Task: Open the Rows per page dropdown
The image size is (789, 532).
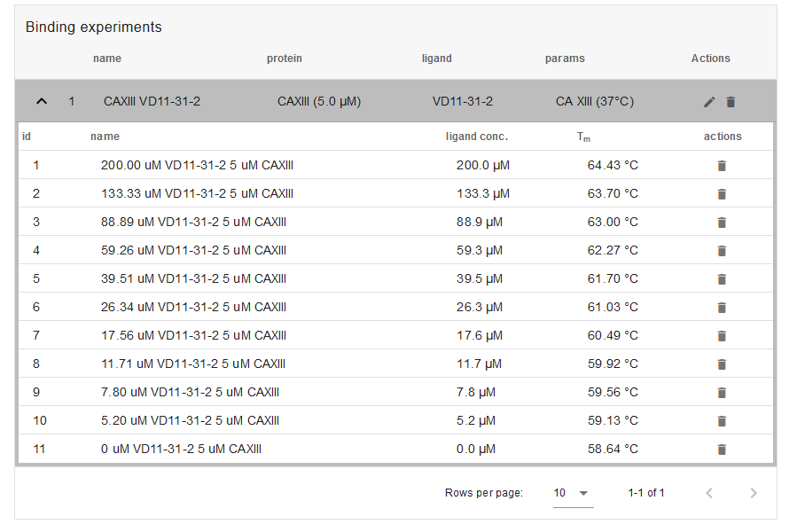Action: [573, 493]
